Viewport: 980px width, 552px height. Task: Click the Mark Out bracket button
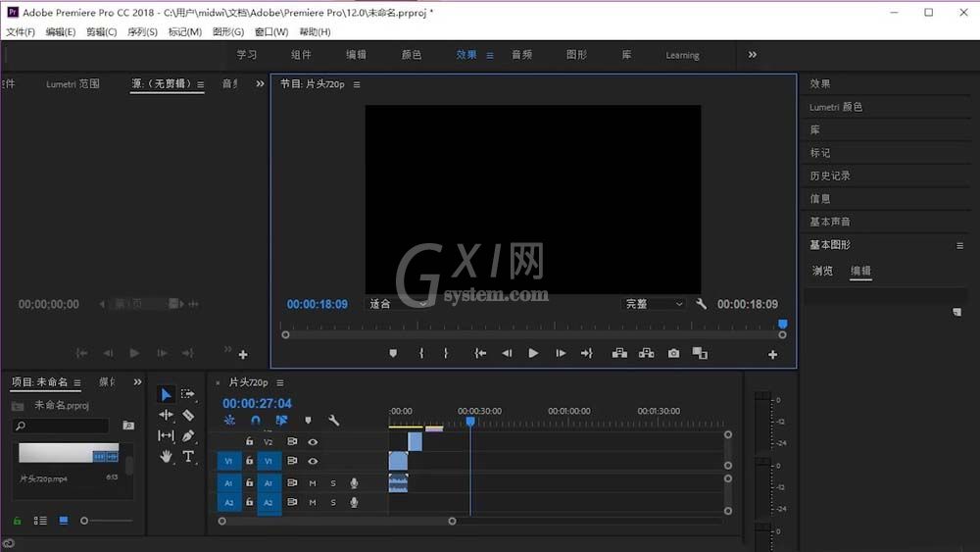(446, 354)
